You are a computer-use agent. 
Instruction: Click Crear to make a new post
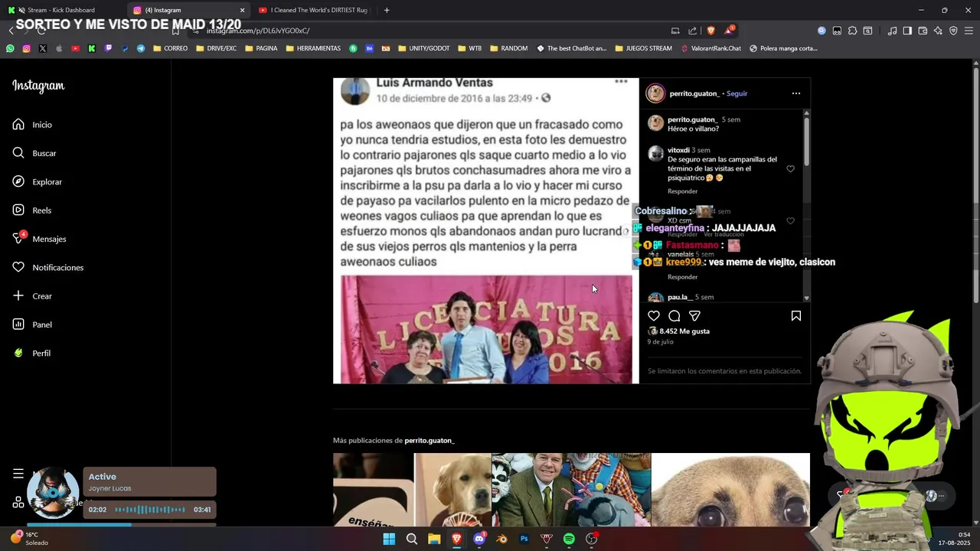coord(32,296)
